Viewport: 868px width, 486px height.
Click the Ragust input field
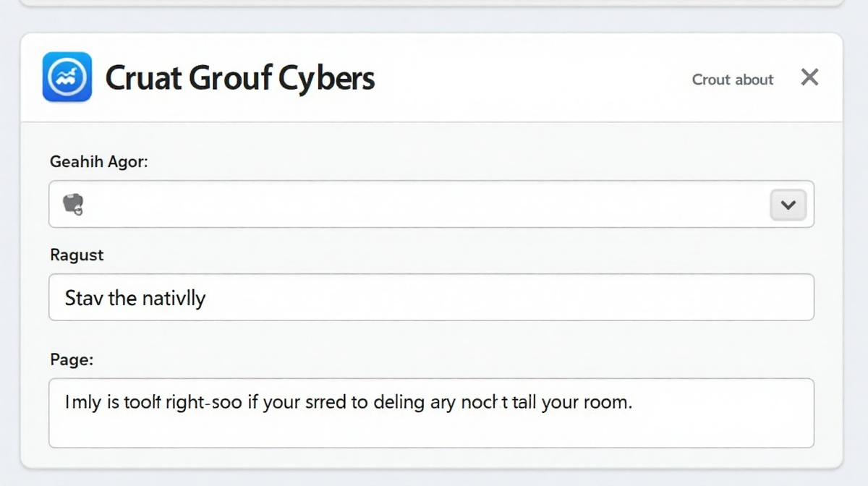click(431, 297)
